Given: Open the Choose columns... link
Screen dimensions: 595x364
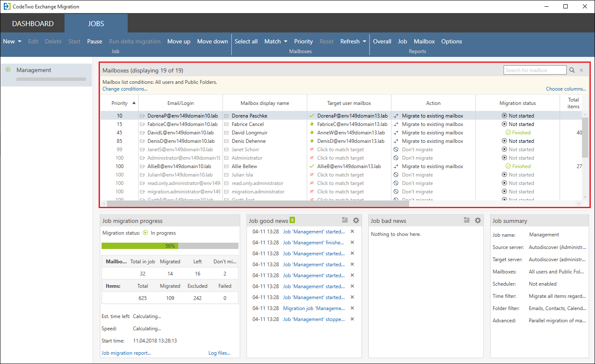Looking at the screenshot, I should tap(566, 89).
